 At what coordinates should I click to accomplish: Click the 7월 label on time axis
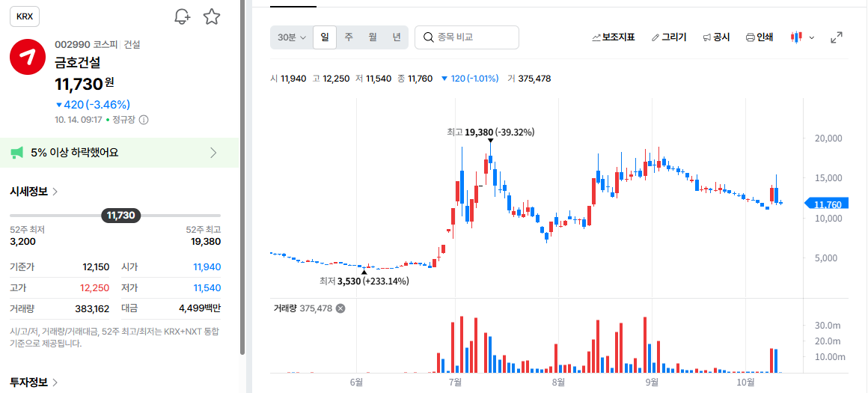pyautogui.click(x=455, y=382)
